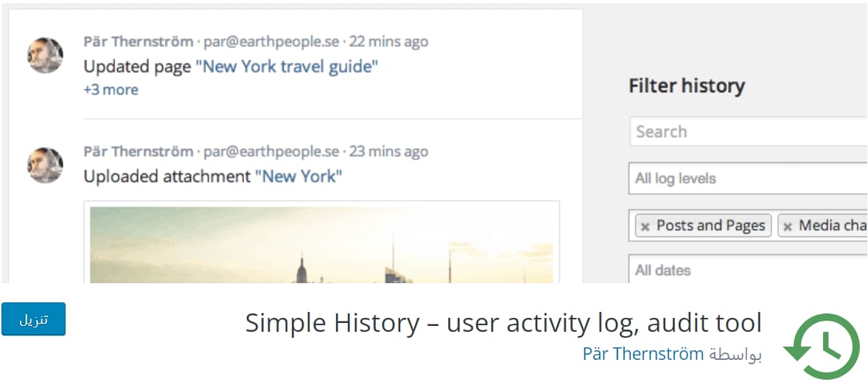Click the Media filter tag label
Image resolution: width=868 pixels, height=382 pixels.
tap(833, 226)
